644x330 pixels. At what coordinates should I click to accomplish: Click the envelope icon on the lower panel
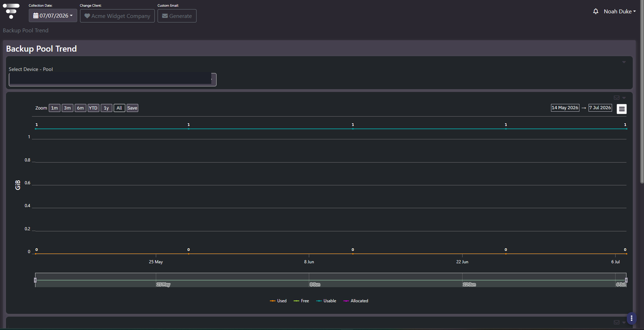[x=617, y=322]
